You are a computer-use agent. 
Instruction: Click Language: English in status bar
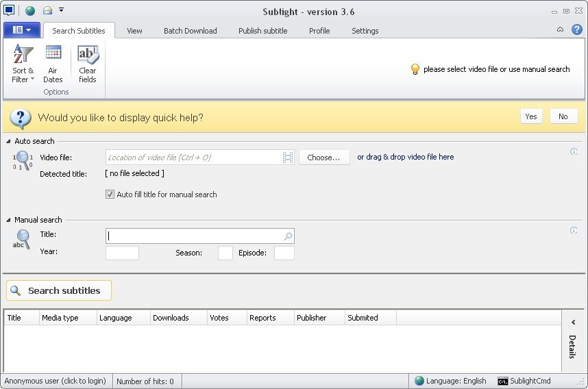coord(450,381)
